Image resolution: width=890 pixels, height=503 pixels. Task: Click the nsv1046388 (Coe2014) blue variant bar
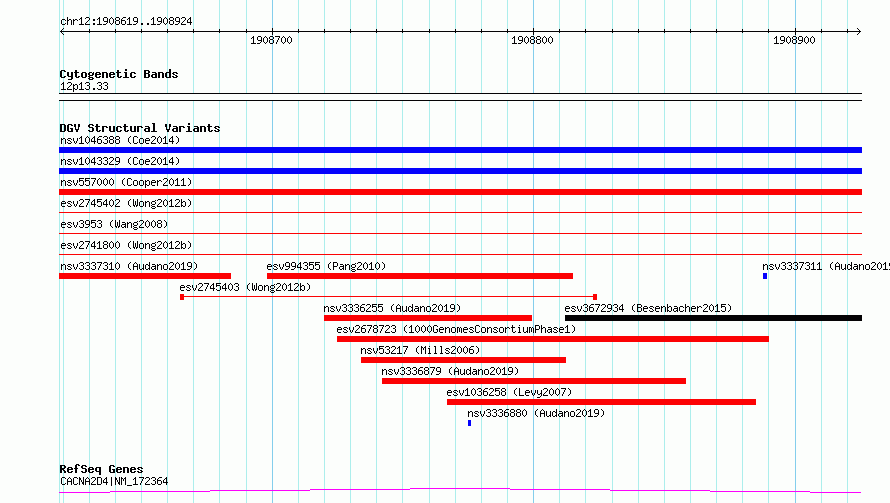[460, 150]
